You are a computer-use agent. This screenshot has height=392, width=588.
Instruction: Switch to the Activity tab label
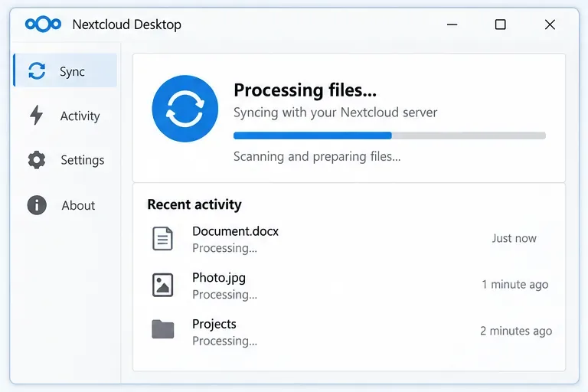tap(80, 116)
